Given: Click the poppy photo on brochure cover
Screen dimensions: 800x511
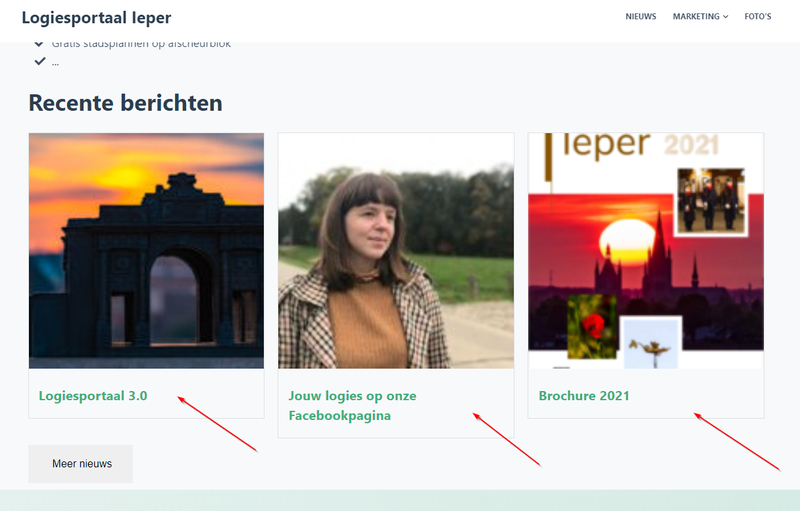Looking at the screenshot, I should pos(592,326).
